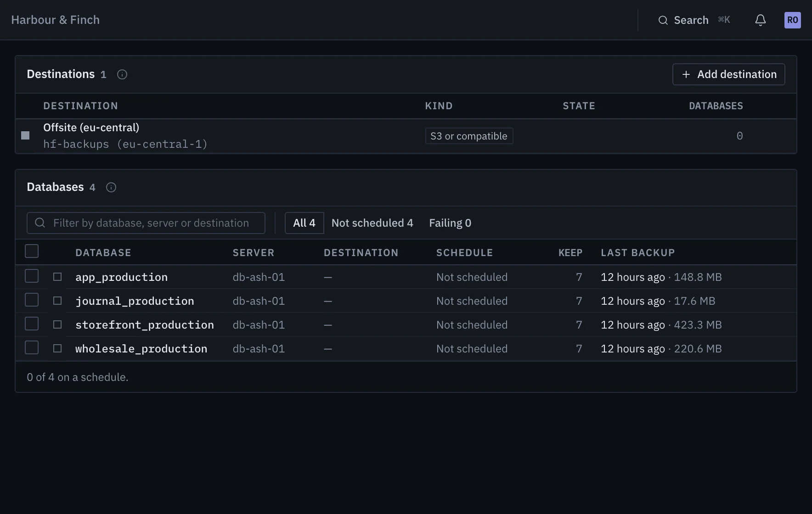Click Not scheduled for app_production
Viewport: 812px width, 514px height.
click(472, 277)
